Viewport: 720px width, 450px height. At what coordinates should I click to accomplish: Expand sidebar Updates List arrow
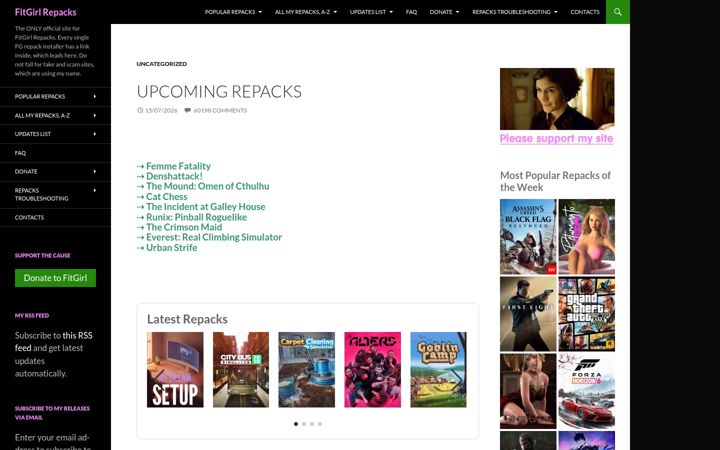click(x=95, y=134)
